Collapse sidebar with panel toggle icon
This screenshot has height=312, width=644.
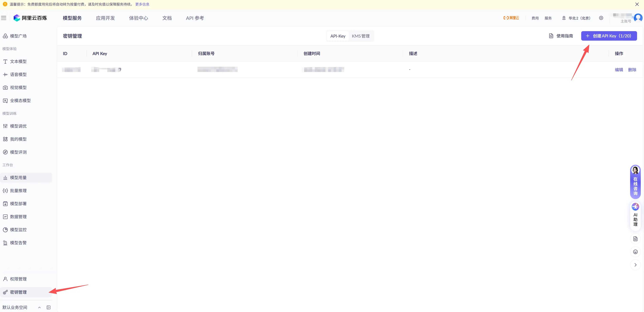point(49,307)
